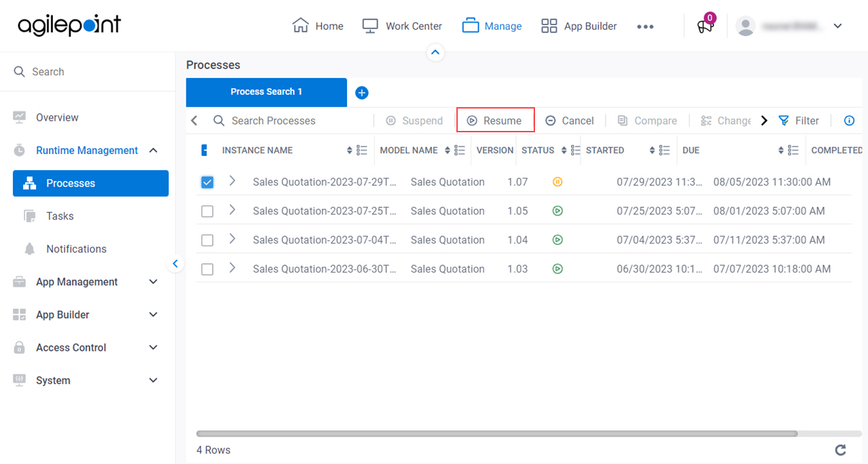
Task: Expand the App Builder sidebar section
Action: 153,315
